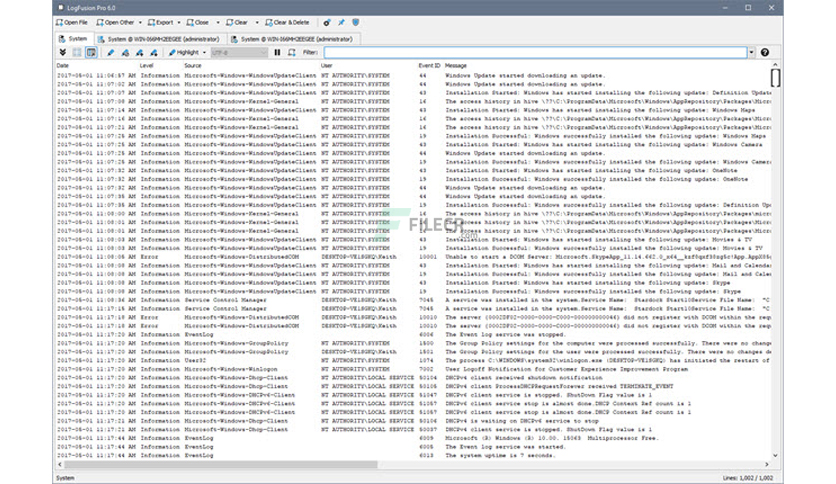Expand the Open Other dropdown arrow
The image size is (836, 484).
tap(140, 22)
